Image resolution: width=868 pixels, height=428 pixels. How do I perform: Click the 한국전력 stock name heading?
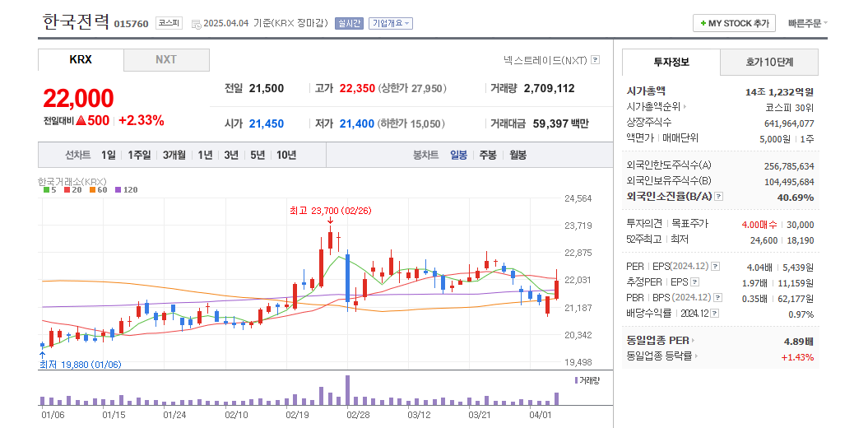coord(76,21)
